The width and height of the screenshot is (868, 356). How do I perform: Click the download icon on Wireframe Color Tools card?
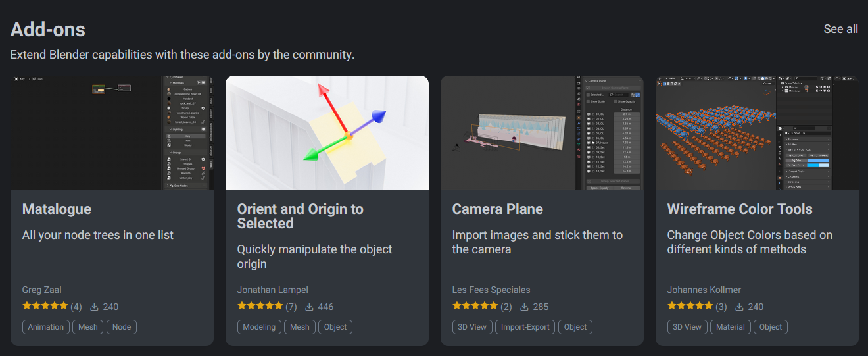point(739,307)
